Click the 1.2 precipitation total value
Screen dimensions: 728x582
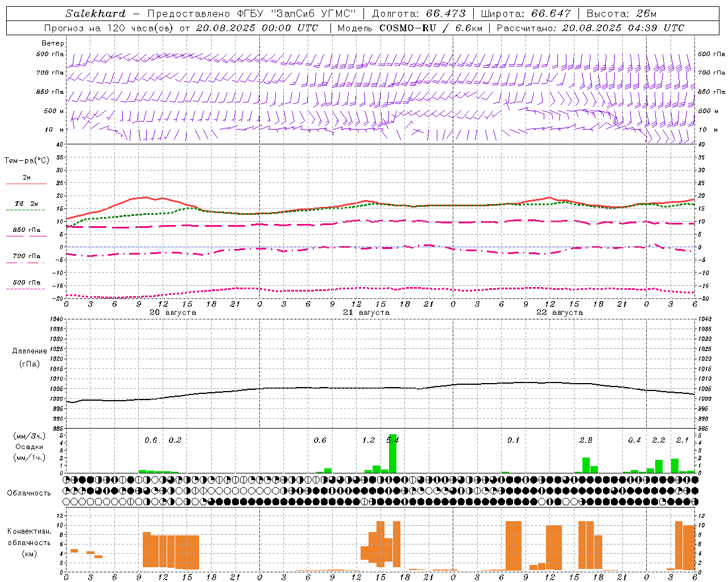tap(369, 440)
